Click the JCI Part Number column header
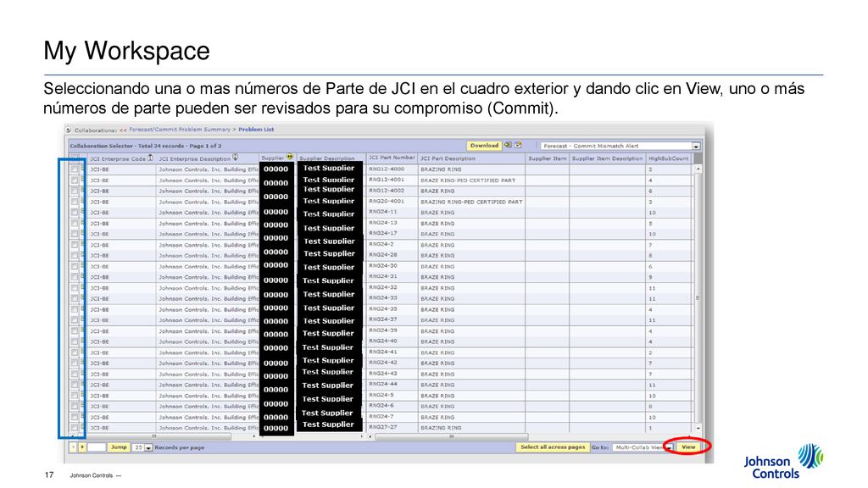This screenshot has width=868, height=488. click(392, 158)
